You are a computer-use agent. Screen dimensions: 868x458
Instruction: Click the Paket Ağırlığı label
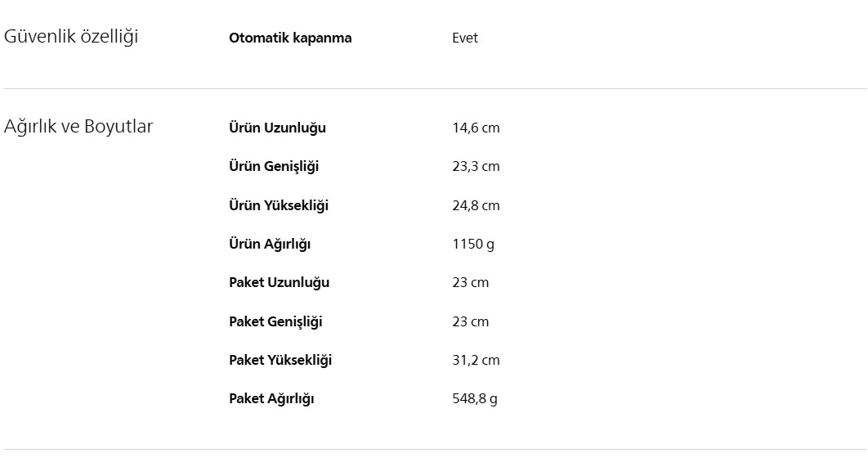tap(271, 398)
